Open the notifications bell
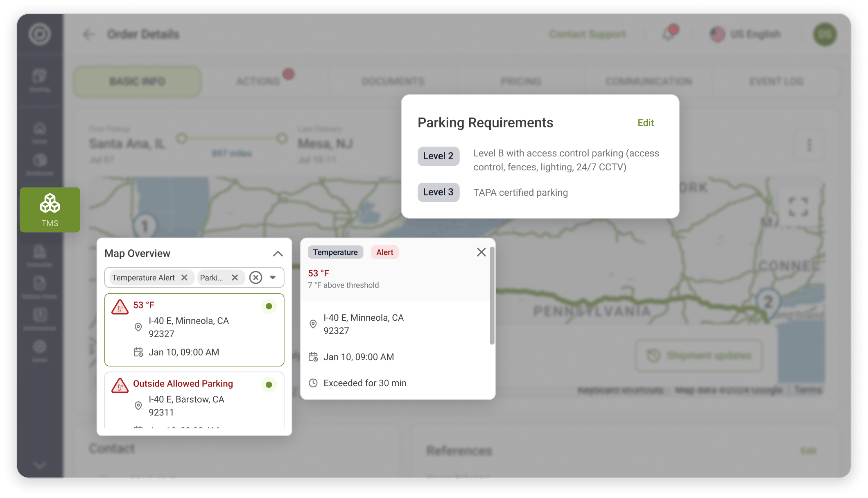This screenshot has height=498, width=868. tap(669, 34)
